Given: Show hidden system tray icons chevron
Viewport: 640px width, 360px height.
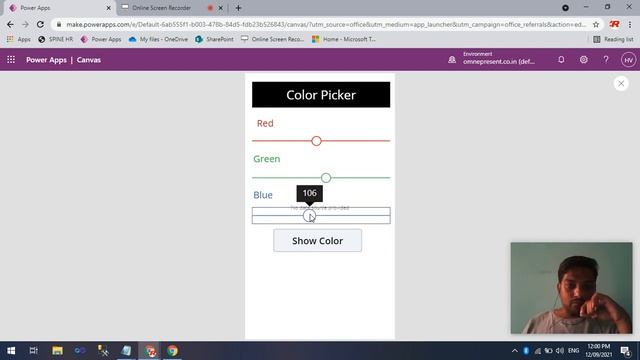Looking at the screenshot, I should (515, 351).
